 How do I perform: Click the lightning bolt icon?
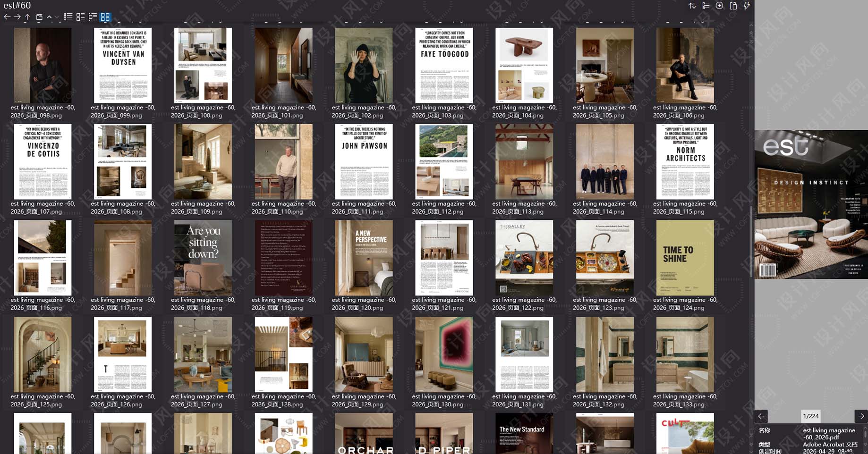point(747,6)
